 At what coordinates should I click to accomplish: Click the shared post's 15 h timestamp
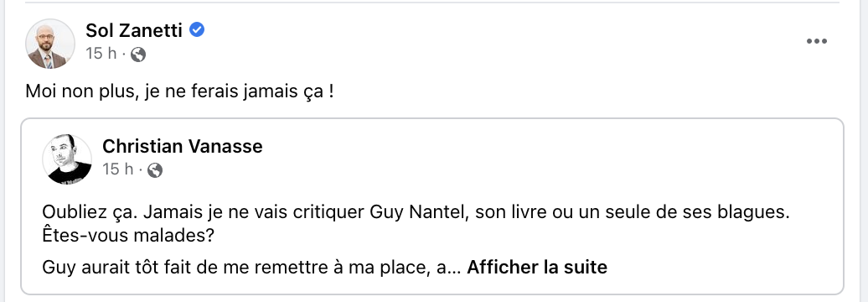[118, 169]
